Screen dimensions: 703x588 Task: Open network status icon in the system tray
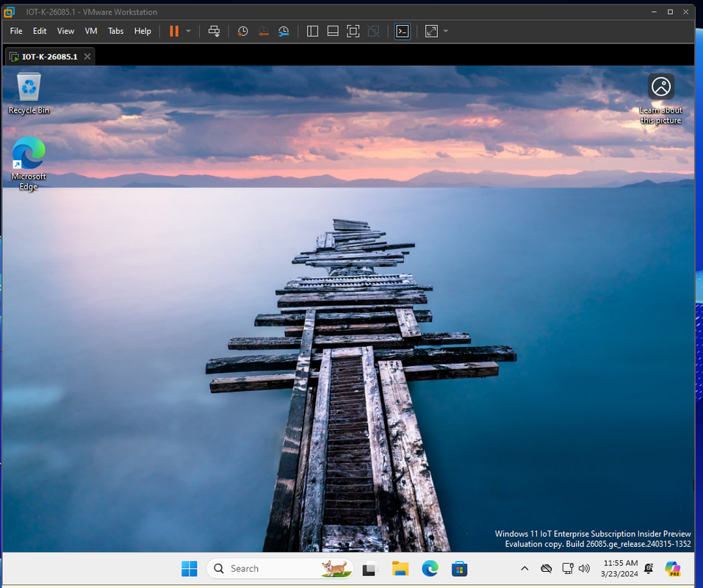coord(568,569)
